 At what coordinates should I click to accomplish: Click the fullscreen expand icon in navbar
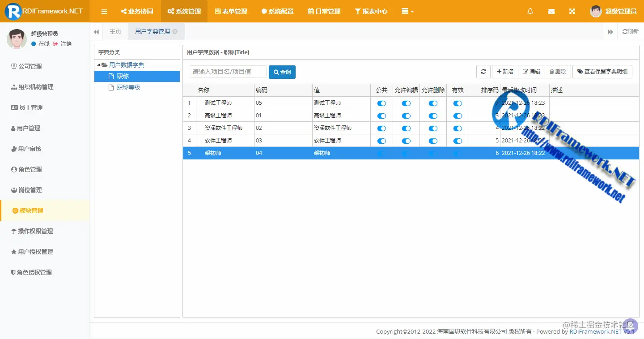pos(572,11)
